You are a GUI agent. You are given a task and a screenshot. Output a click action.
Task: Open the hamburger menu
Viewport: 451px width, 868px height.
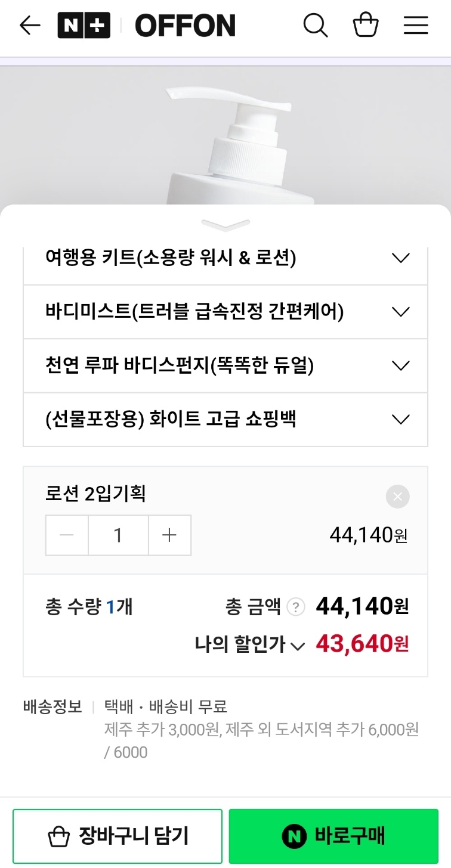click(x=416, y=26)
